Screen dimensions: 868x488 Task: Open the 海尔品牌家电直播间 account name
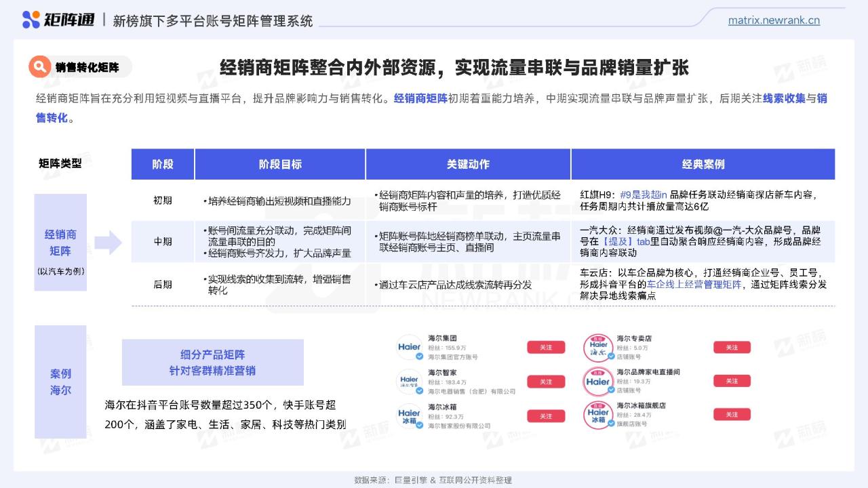(648, 372)
